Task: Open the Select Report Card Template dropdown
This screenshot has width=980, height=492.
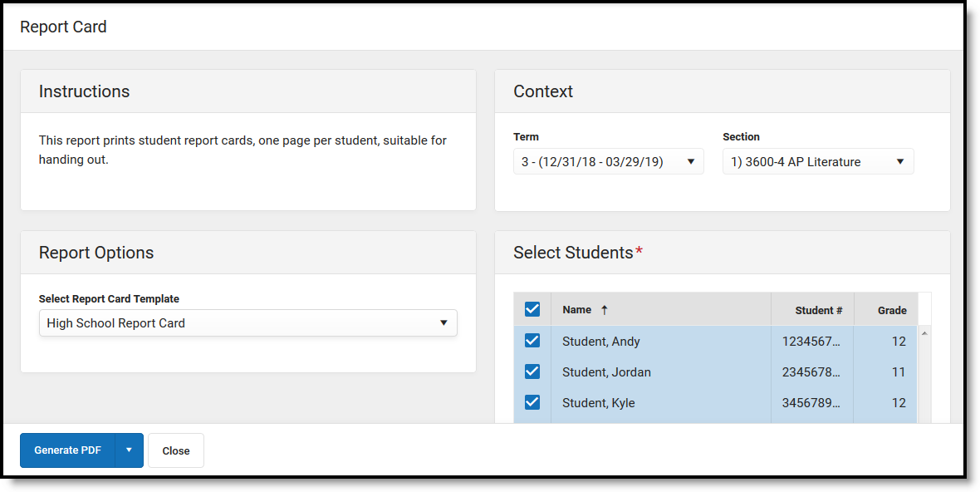Action: point(247,323)
